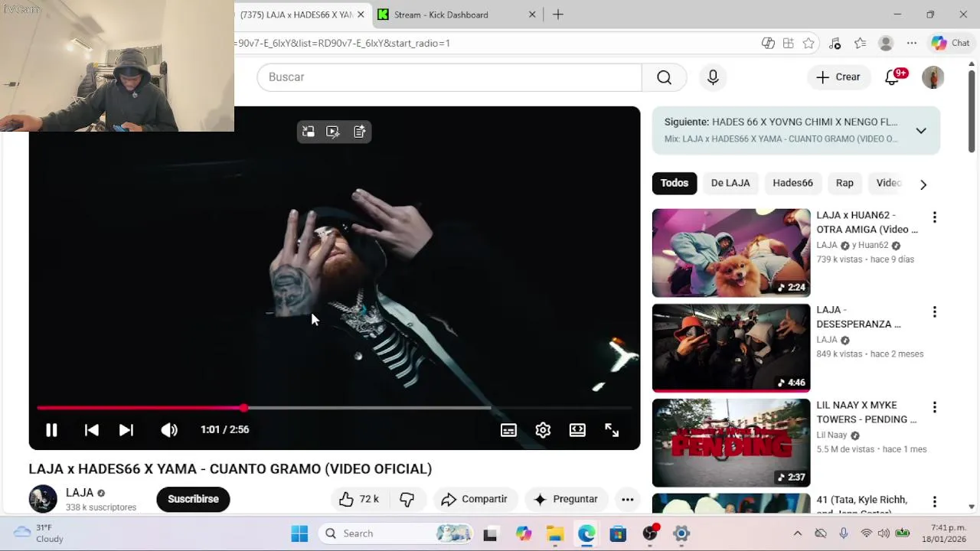Open LIL NAAY PENDING video thumbnail
This screenshot has width=980, height=551.
pos(731,442)
